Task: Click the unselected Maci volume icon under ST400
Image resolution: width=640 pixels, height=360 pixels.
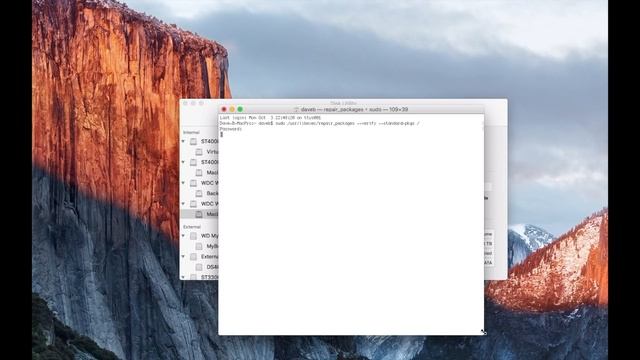Action: [199, 173]
